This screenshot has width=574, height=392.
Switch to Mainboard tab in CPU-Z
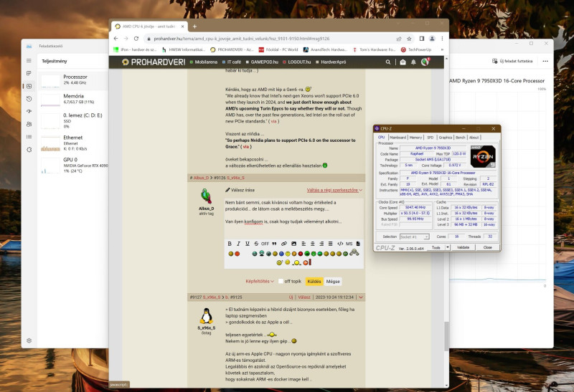click(397, 138)
